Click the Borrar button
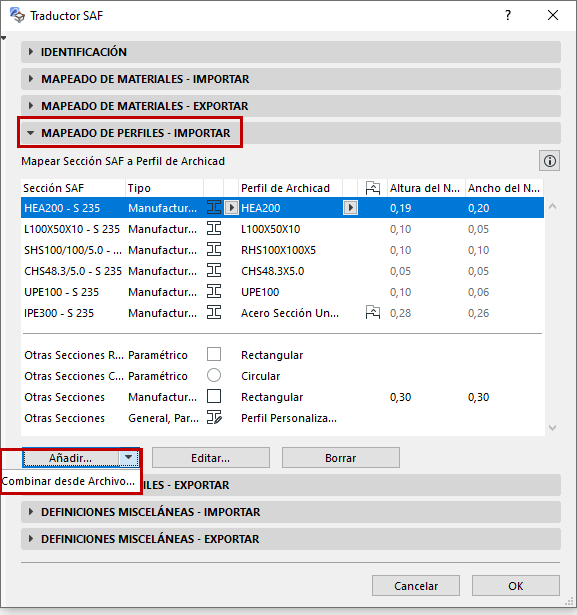Viewport: 577px width, 615px height. [x=340, y=458]
